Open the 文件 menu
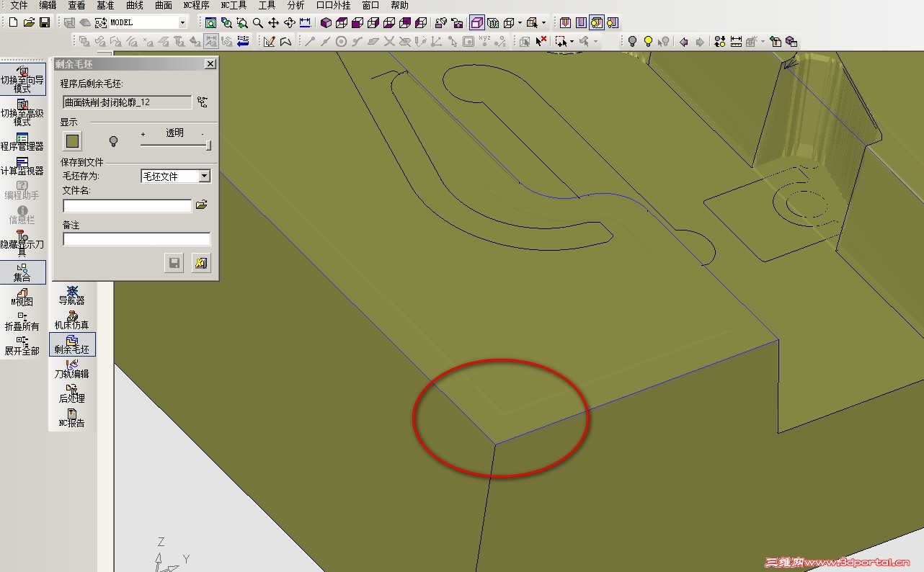924x572 pixels. pos(19,5)
